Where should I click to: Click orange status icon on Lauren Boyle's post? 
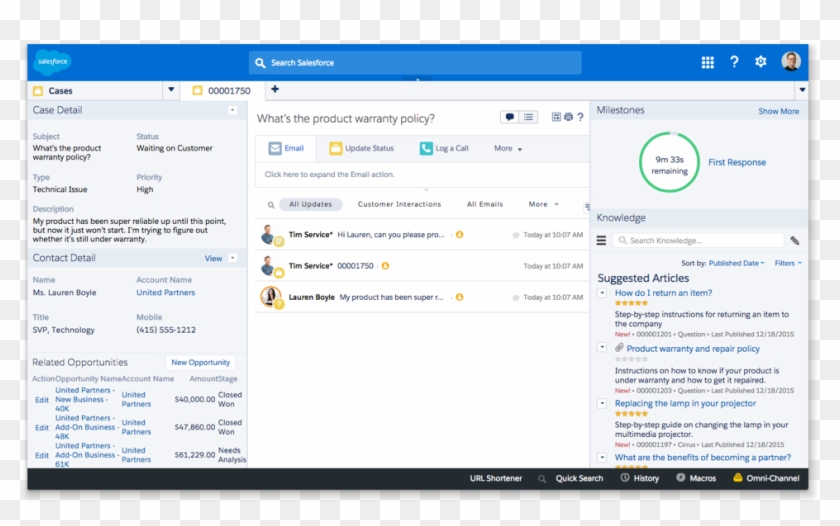(460, 297)
